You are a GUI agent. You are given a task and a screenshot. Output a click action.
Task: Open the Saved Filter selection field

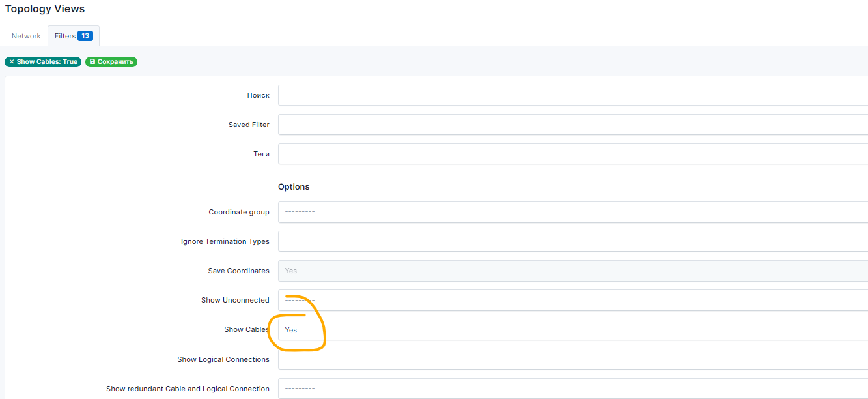coord(573,125)
